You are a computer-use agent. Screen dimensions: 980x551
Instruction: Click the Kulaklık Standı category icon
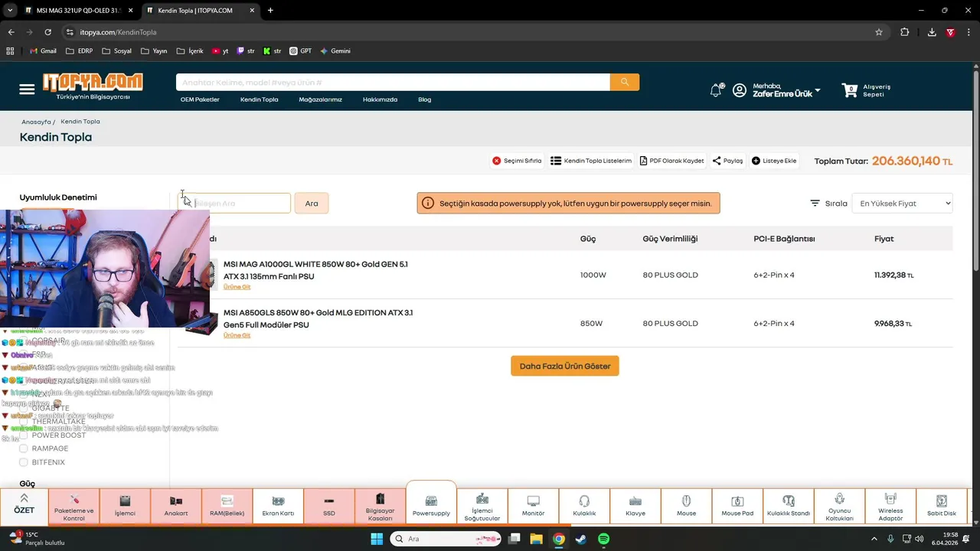click(789, 500)
